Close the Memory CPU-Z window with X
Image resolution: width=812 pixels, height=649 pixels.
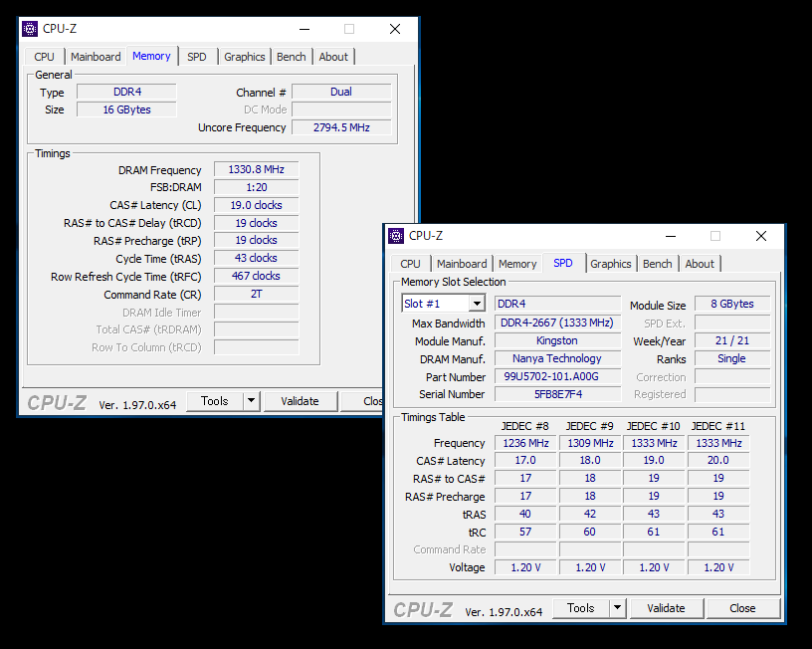pyautogui.click(x=395, y=29)
